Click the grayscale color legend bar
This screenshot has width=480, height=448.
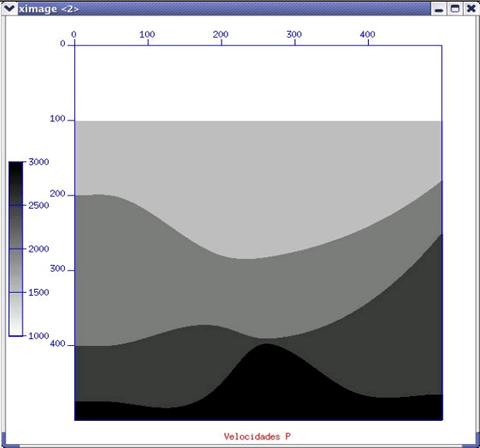coord(16,249)
